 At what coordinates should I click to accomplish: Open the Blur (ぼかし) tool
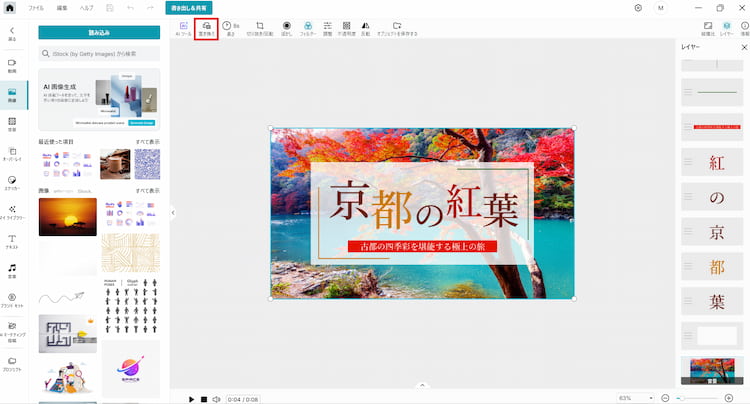pyautogui.click(x=287, y=29)
